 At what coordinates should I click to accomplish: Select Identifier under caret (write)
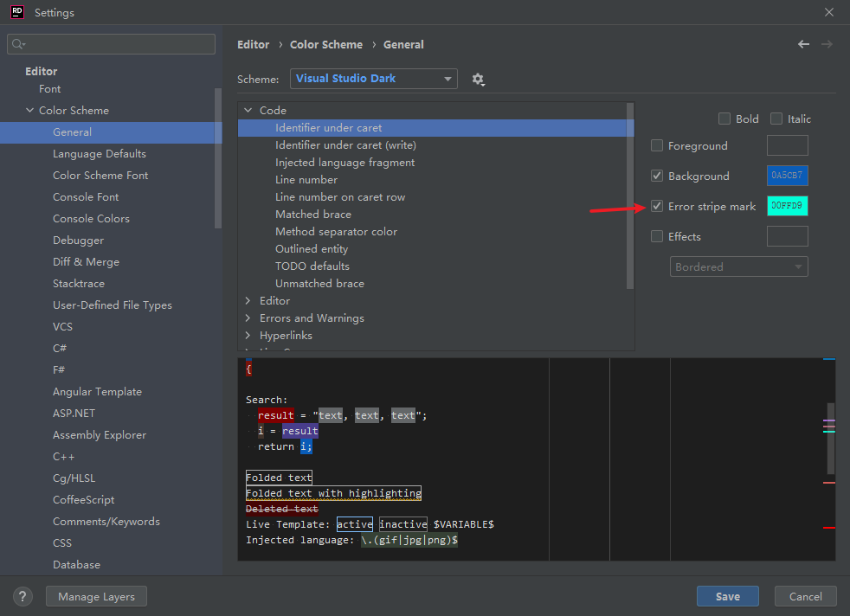click(345, 145)
